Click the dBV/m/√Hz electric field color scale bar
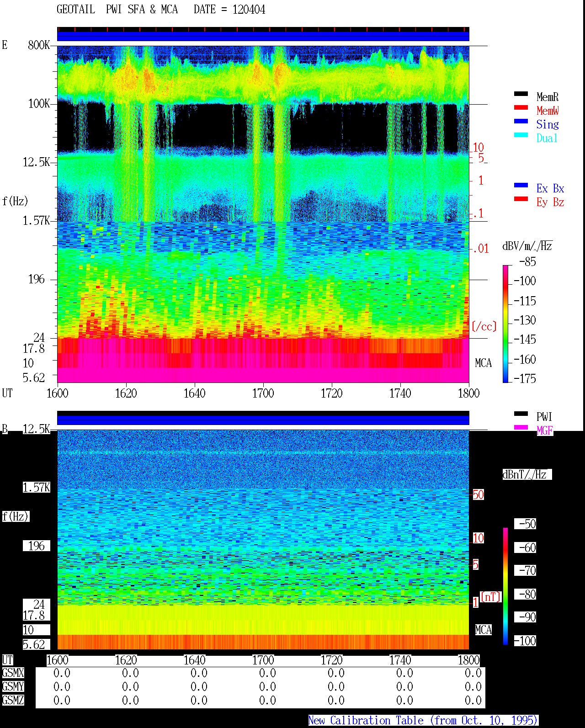The height and width of the screenshot is (728, 585). pyautogui.click(x=505, y=324)
